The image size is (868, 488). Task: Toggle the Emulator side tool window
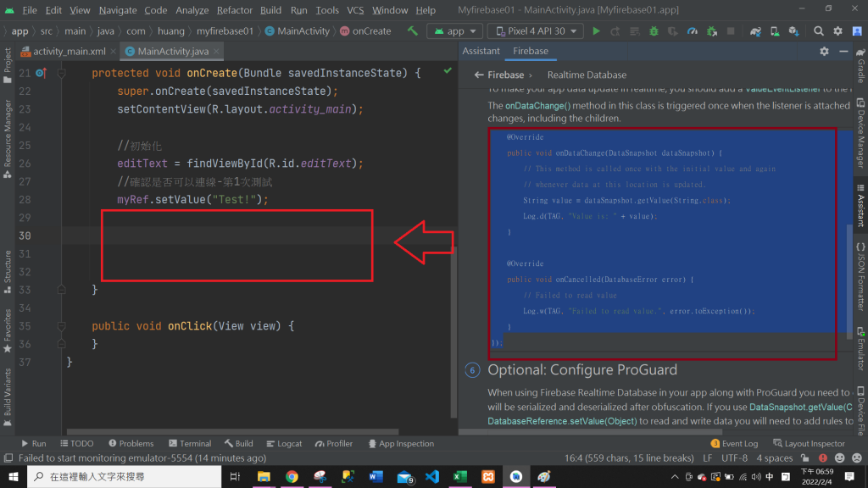click(861, 348)
